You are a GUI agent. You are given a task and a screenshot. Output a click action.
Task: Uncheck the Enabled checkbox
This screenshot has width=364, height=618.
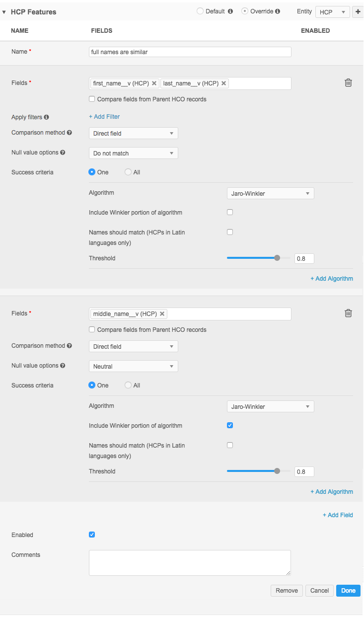tap(92, 535)
